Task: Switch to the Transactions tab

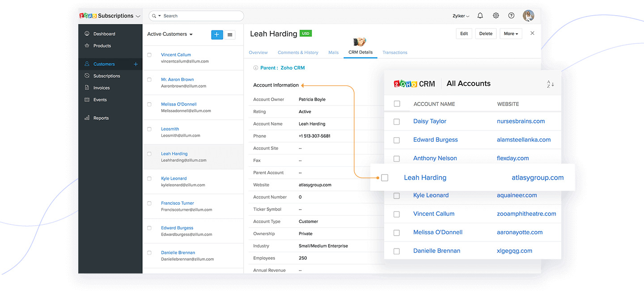Action: point(395,52)
